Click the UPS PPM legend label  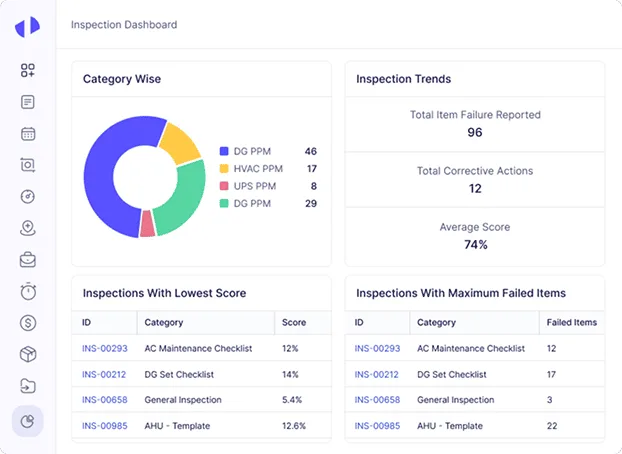(x=255, y=186)
